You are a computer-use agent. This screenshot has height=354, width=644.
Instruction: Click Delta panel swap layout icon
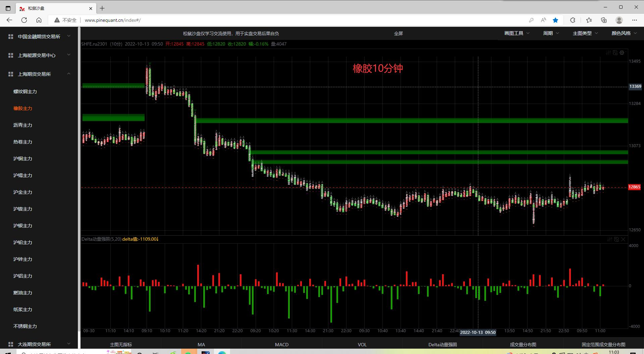(616, 239)
